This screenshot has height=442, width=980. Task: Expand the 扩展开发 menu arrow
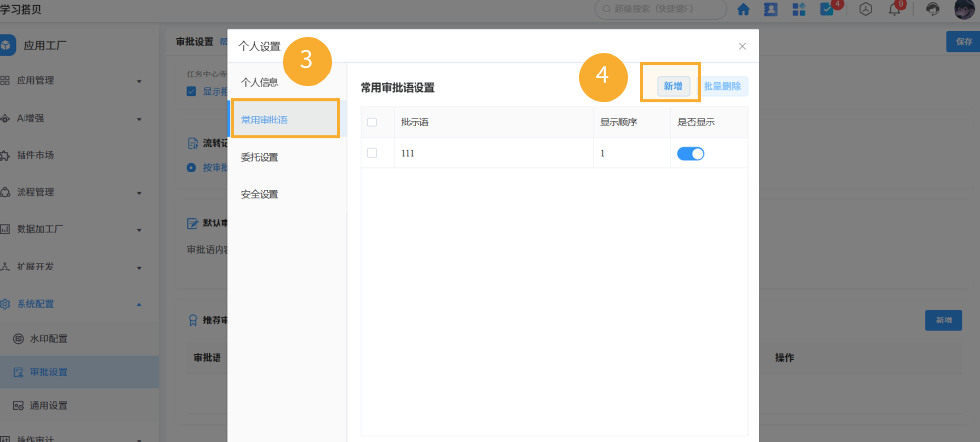click(139, 268)
